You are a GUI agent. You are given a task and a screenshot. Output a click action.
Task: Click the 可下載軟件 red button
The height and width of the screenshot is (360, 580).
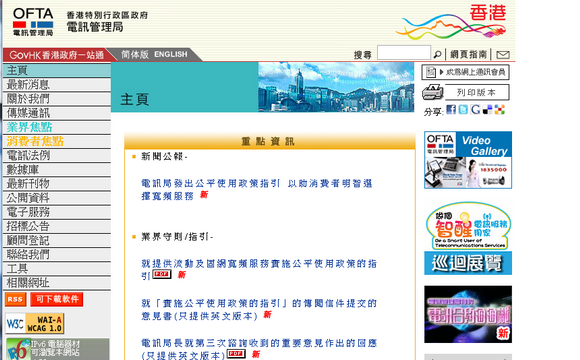coord(57,299)
